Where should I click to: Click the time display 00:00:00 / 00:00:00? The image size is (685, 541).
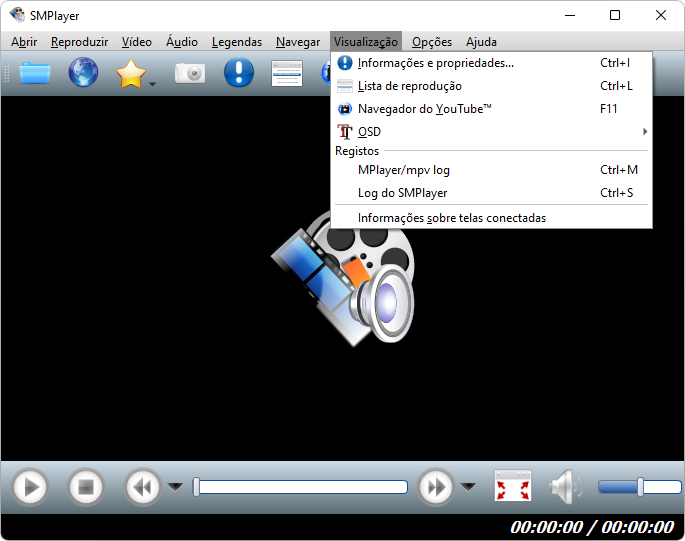pyautogui.click(x=592, y=527)
